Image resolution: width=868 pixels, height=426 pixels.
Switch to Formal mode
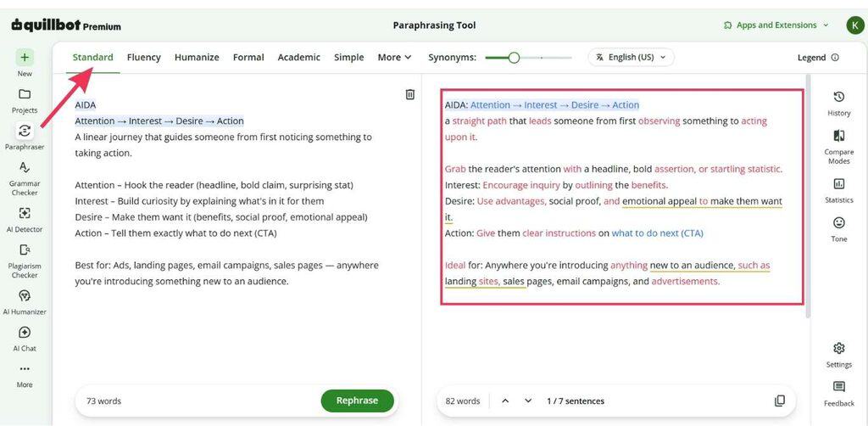click(x=248, y=57)
